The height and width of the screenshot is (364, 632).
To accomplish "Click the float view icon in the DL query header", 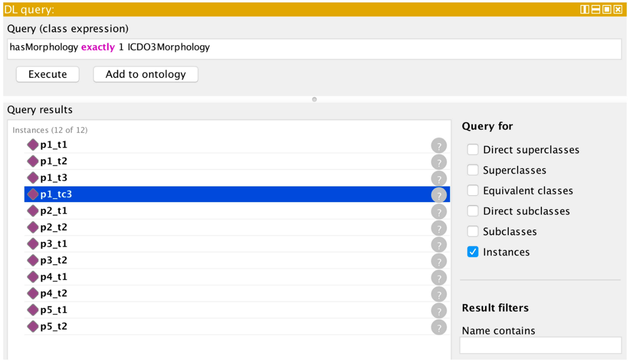I will coord(607,10).
